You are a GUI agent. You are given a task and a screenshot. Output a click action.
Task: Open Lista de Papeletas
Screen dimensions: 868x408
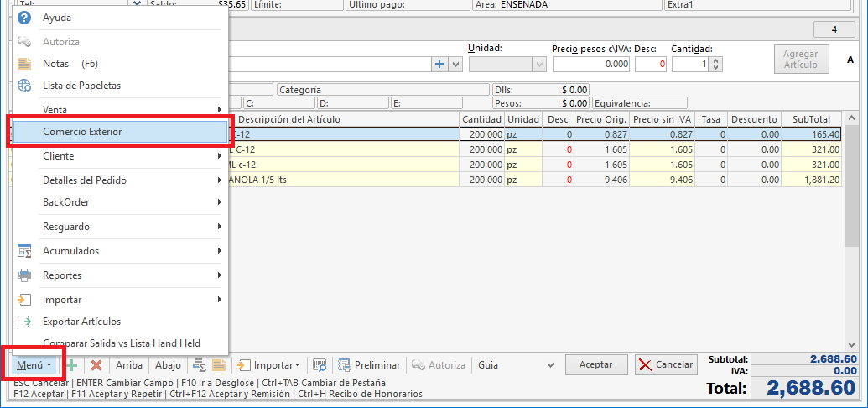coord(81,86)
